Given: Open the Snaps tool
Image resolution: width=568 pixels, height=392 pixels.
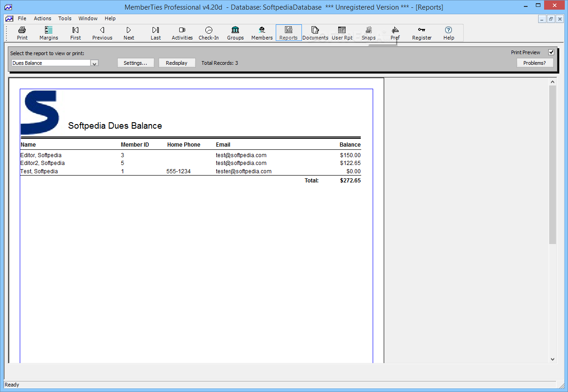Looking at the screenshot, I should point(369,33).
